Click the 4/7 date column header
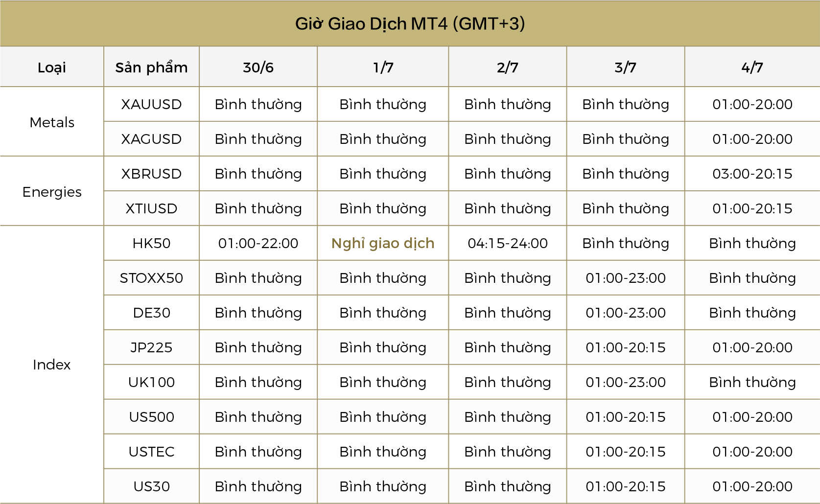Viewport: 820px width, 504px height. 752,67
